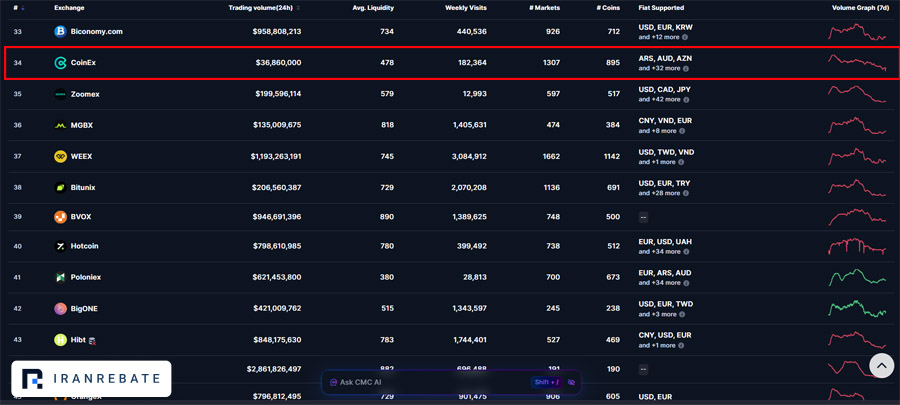The width and height of the screenshot is (900, 405).
Task: Hide the Ask CMC AI bar via eye-slash icon
Action: point(571,382)
